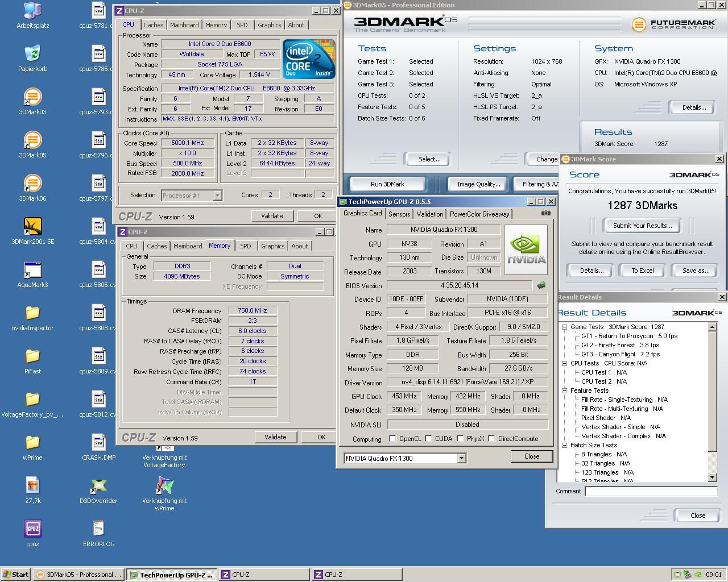
Task: Enable PhysX checkbox in GPU-Z
Action: (460, 439)
